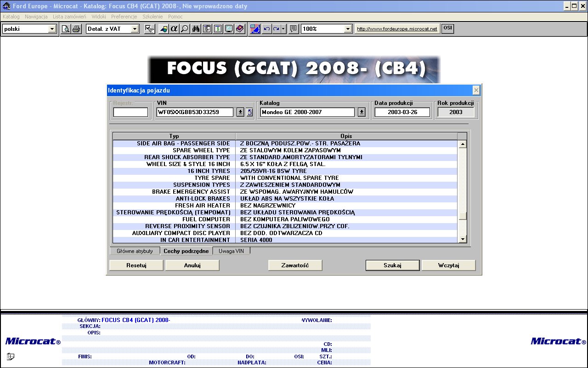The image size is (588, 368).
Task: Click the Opis column header
Action: 346,136
